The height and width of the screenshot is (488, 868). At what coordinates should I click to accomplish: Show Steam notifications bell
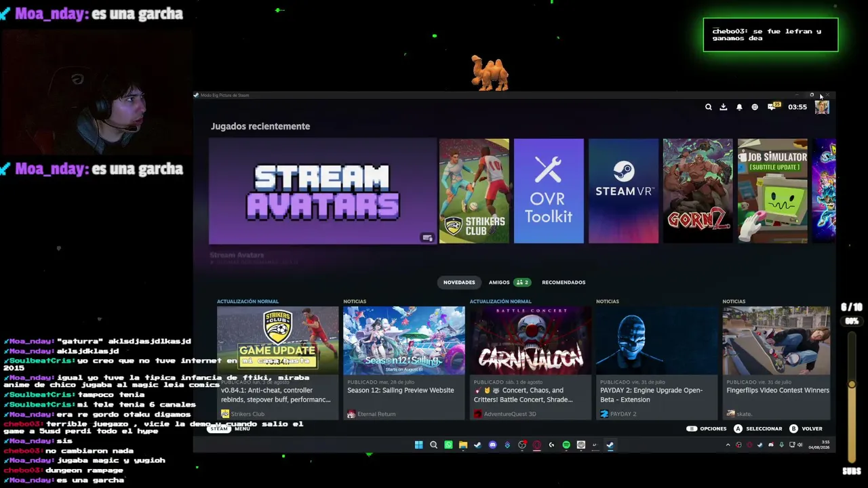(x=739, y=107)
